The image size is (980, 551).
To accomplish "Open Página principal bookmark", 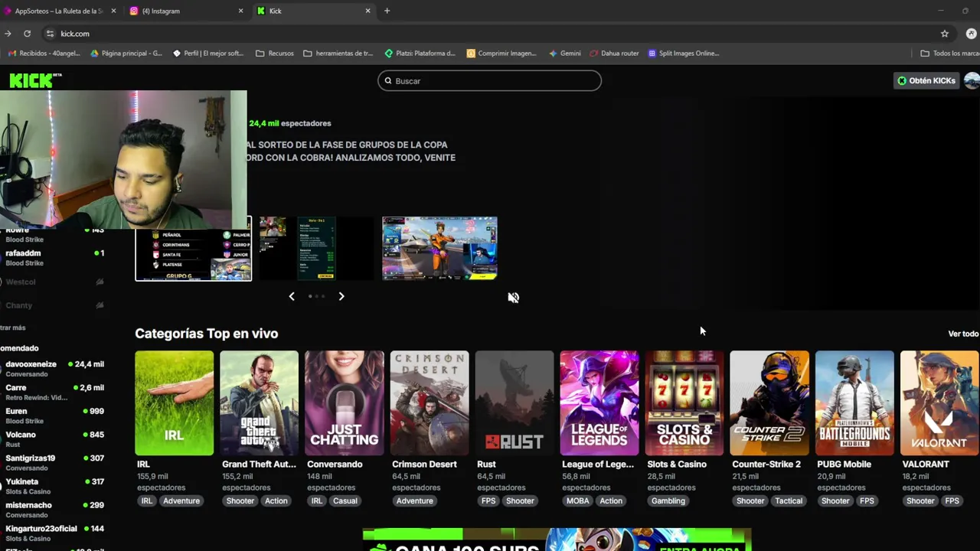I will coord(126,54).
